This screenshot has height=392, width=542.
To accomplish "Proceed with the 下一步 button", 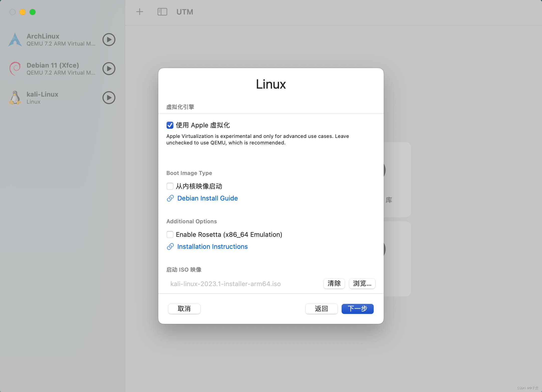I will pyautogui.click(x=358, y=309).
